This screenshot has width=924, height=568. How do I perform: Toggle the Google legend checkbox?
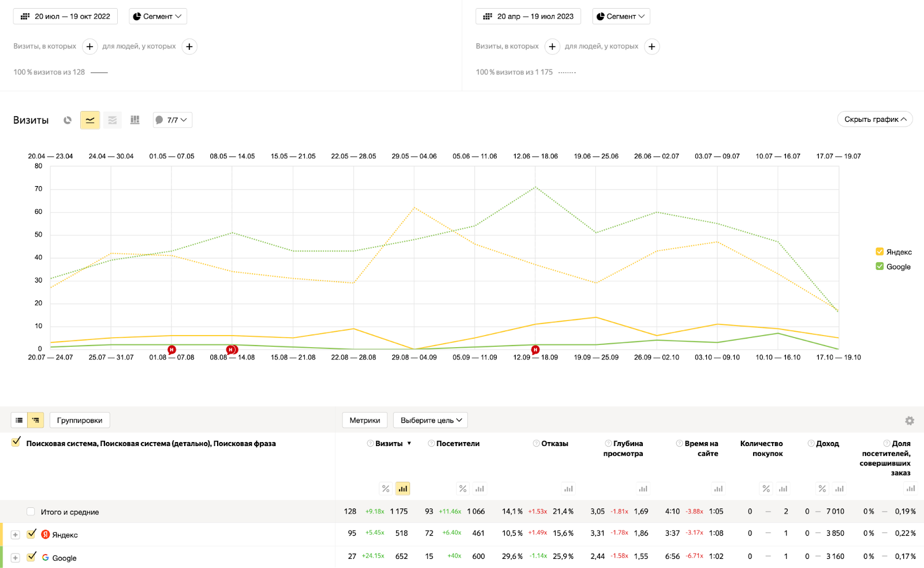880,266
